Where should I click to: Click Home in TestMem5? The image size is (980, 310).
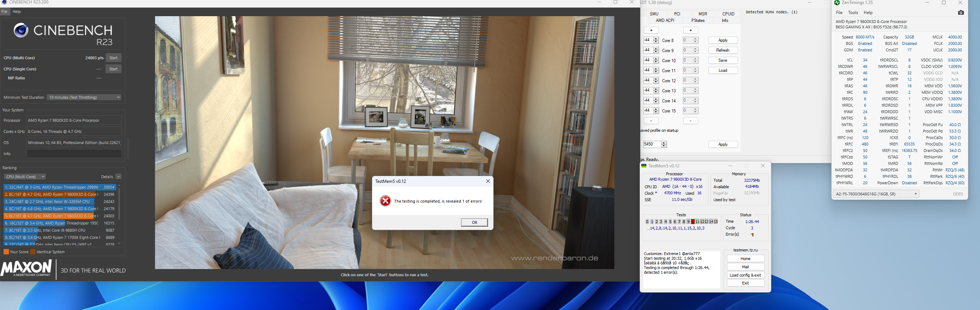click(x=745, y=259)
